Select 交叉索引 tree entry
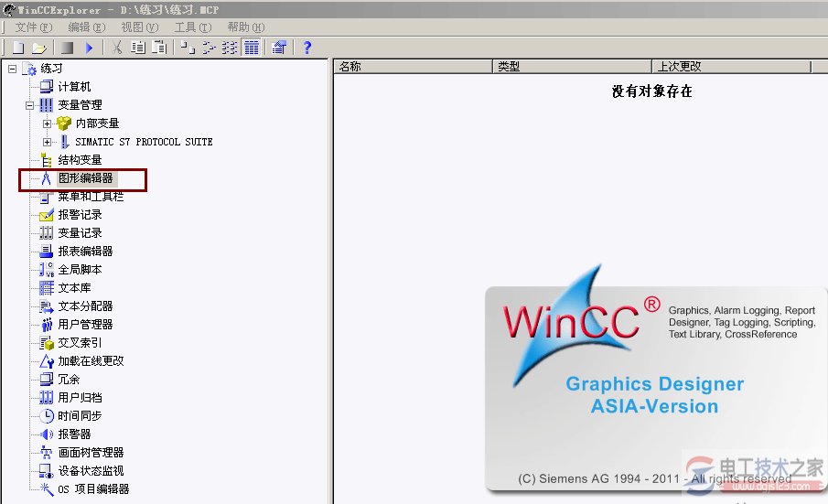The width and height of the screenshot is (828, 504). coord(80,342)
